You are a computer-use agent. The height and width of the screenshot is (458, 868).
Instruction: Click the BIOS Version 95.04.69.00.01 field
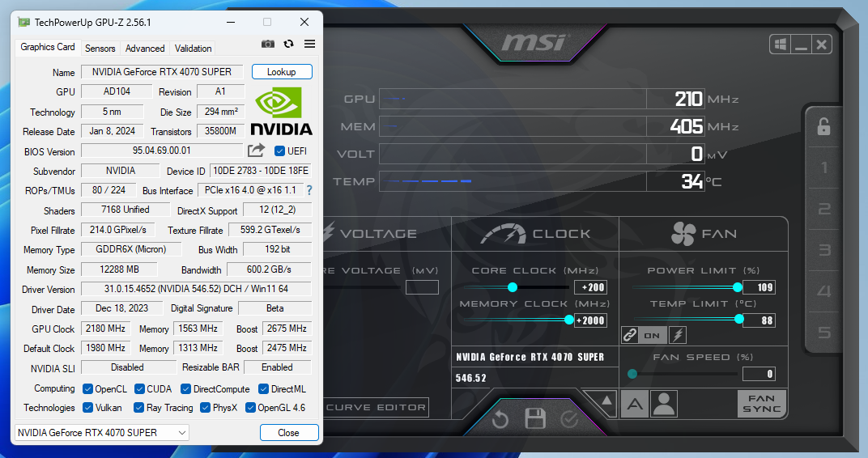click(162, 151)
